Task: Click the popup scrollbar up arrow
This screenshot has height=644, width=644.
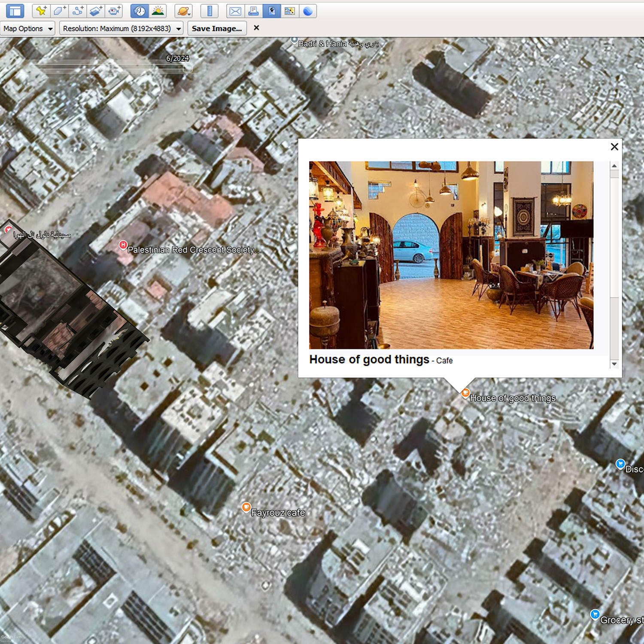Action: [x=614, y=166]
